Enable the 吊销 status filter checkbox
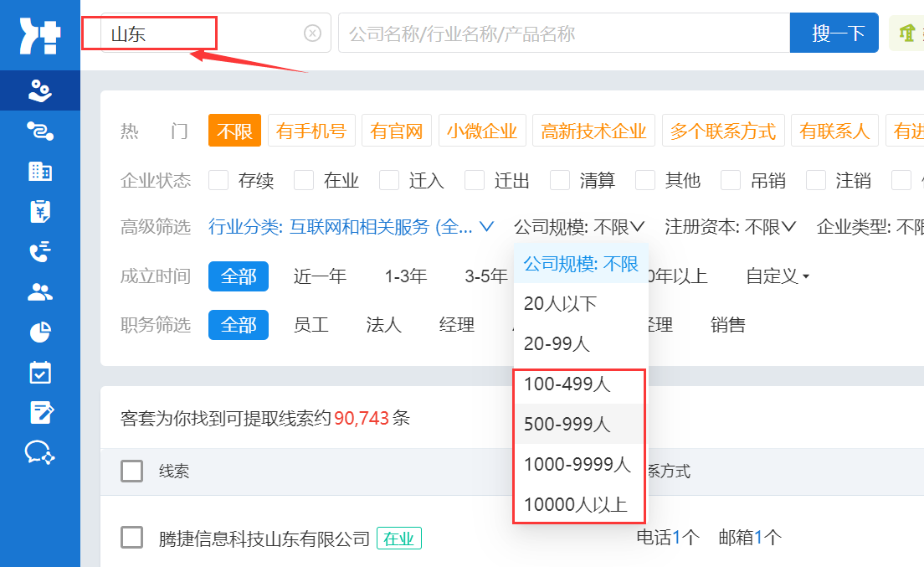The height and width of the screenshot is (567, 924). tap(731, 180)
